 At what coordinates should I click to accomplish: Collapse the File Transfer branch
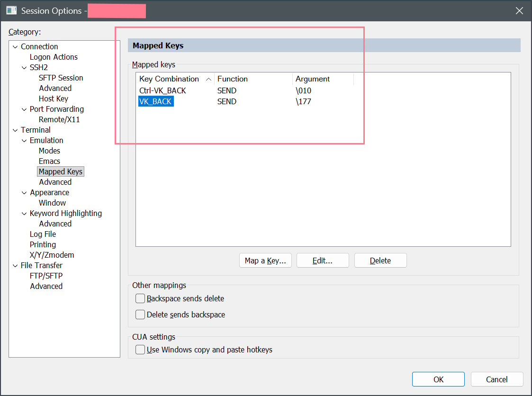coord(15,266)
